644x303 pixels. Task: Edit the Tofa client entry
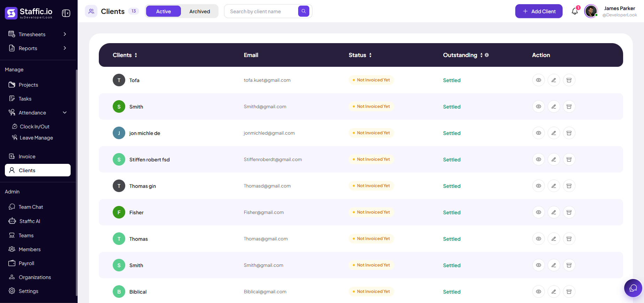[554, 80]
